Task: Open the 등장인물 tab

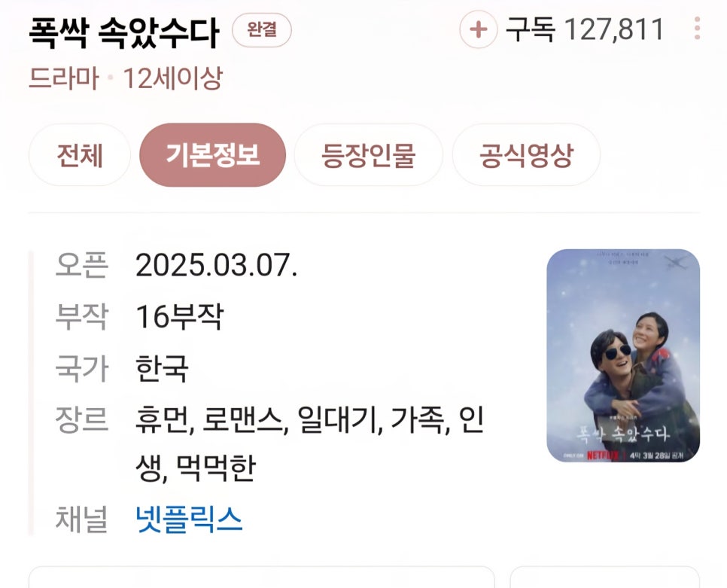Action: [369, 155]
